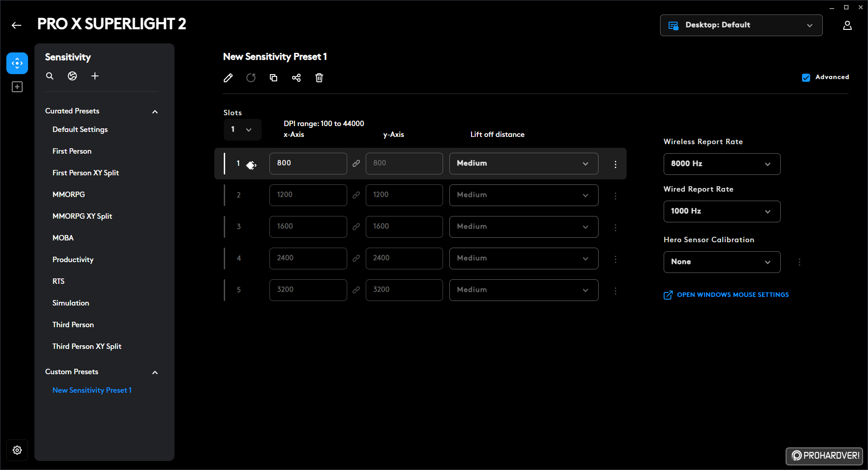The width and height of the screenshot is (868, 470).
Task: Click the add section plus icon below Sensitivity
Action: coord(17,87)
